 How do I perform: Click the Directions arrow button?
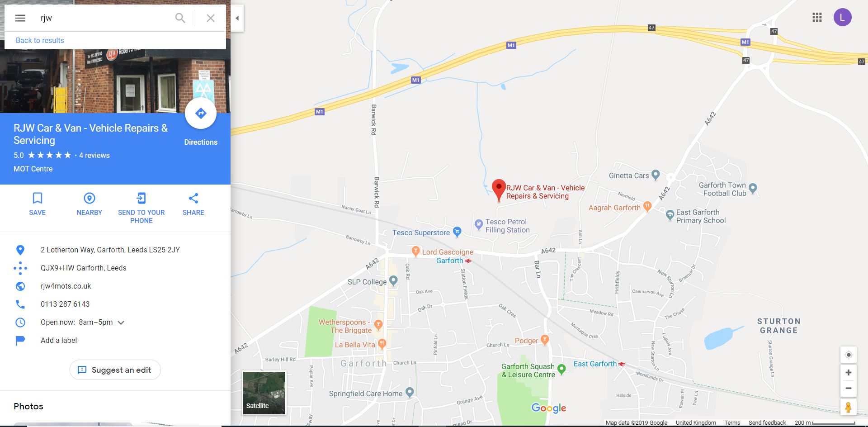(x=201, y=113)
